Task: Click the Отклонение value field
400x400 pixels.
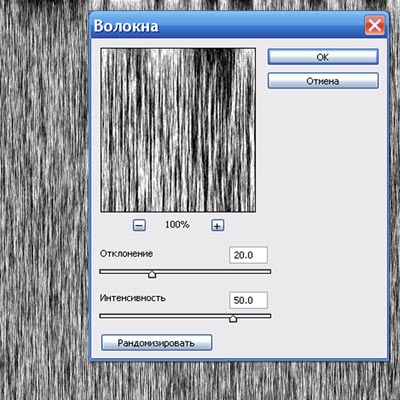Action: (248, 255)
